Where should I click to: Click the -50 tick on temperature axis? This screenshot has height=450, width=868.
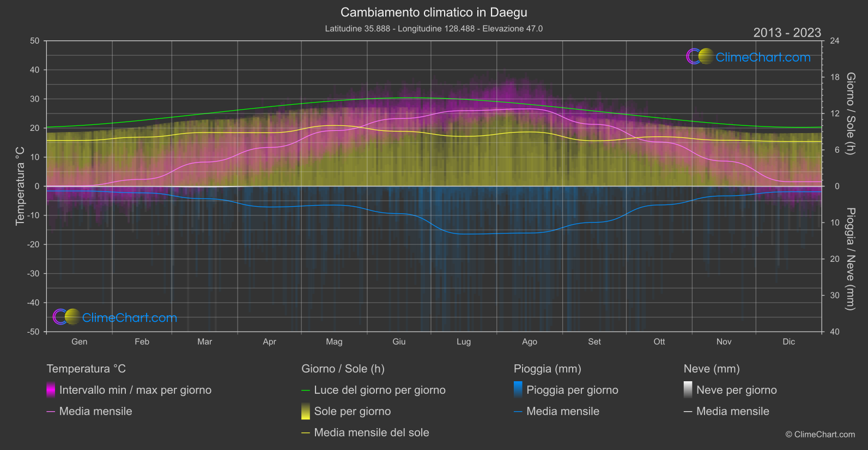click(x=34, y=332)
